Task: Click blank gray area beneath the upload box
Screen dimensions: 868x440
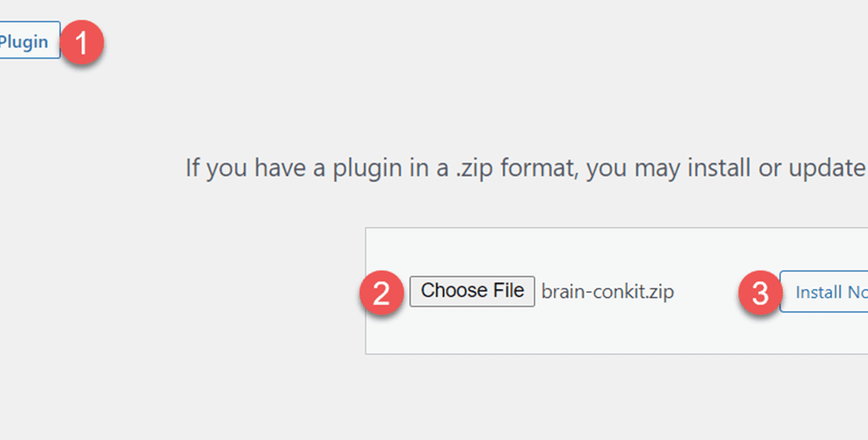Action: [x=554, y=395]
